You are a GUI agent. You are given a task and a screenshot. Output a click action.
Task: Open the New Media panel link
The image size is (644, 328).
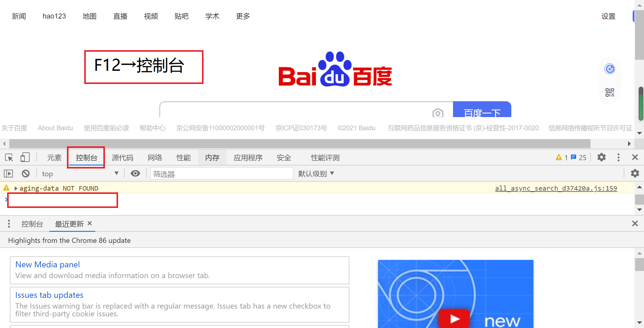pos(48,264)
